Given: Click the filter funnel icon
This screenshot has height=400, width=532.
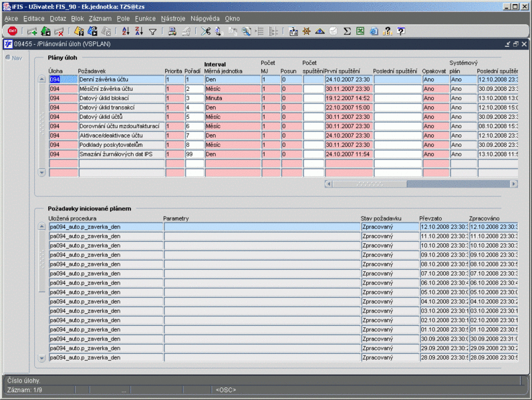Looking at the screenshot, I should point(152,31).
